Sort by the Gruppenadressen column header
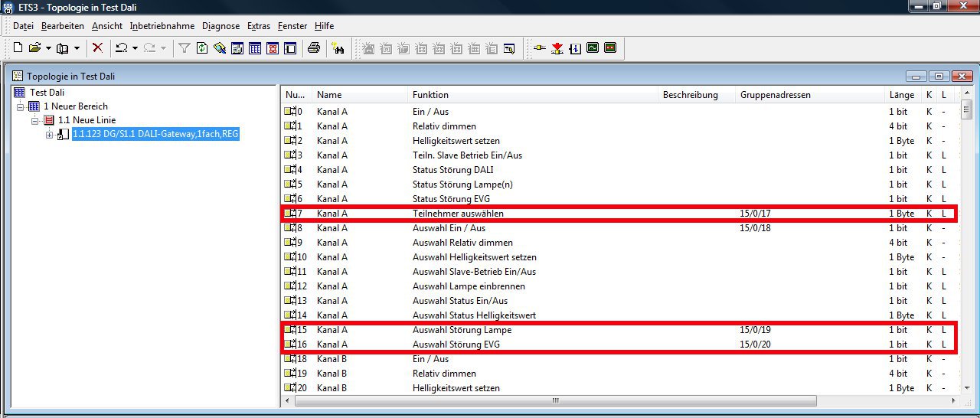The image size is (980, 418). point(775,95)
